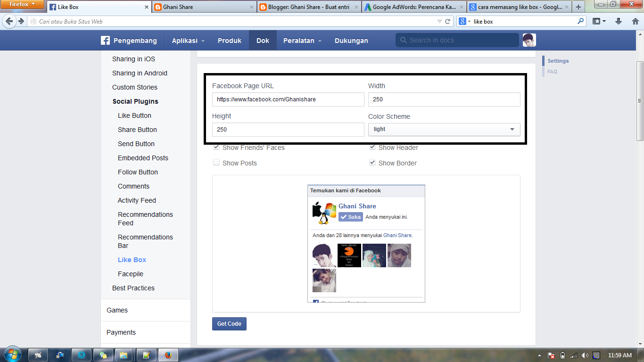Open the search engine selector dropdown
Viewport: 644px width, 362px height.
(x=464, y=21)
